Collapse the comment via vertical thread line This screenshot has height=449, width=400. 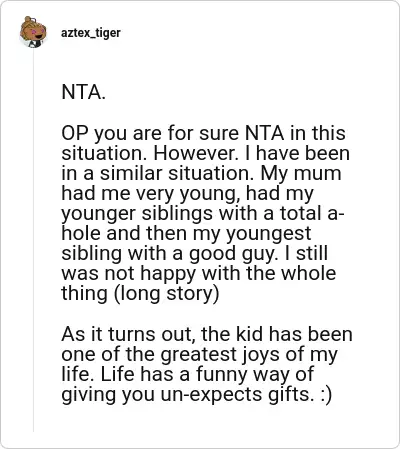pos(33,240)
